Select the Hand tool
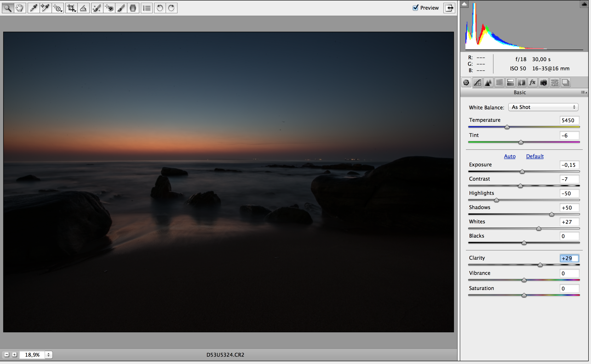This screenshot has width=591, height=364. (x=20, y=8)
